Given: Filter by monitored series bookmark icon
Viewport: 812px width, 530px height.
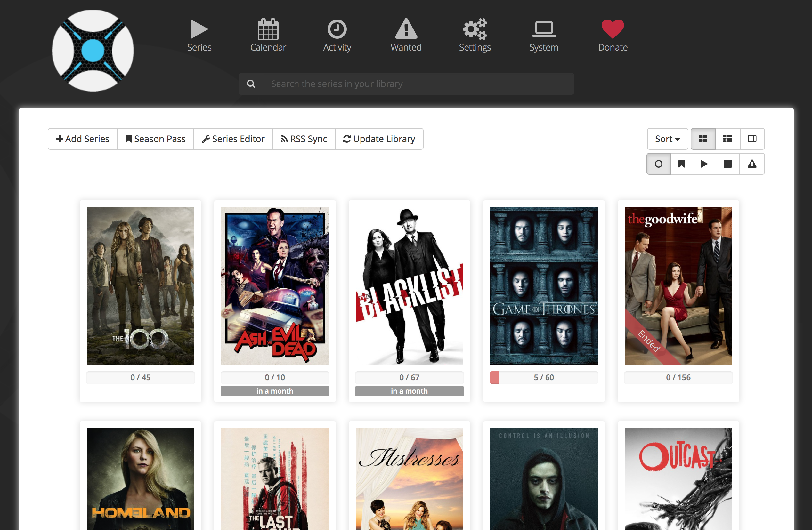Looking at the screenshot, I should pyautogui.click(x=681, y=164).
